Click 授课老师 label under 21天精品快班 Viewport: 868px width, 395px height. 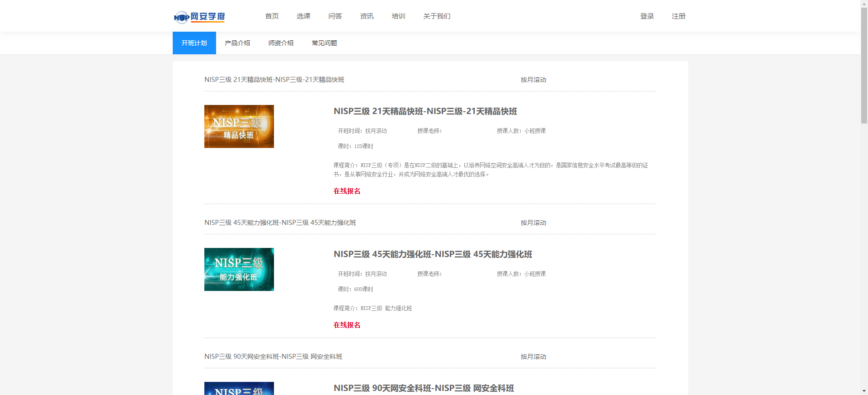tap(429, 131)
